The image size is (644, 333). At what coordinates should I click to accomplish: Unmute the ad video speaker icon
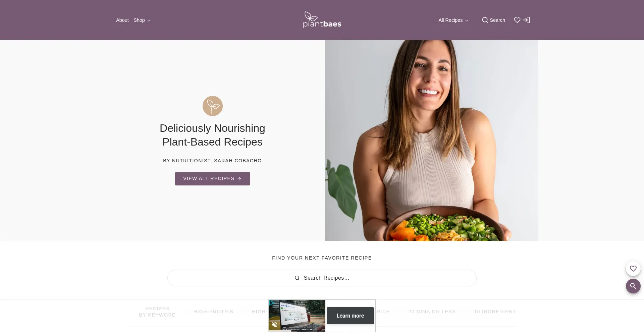pyautogui.click(x=275, y=325)
